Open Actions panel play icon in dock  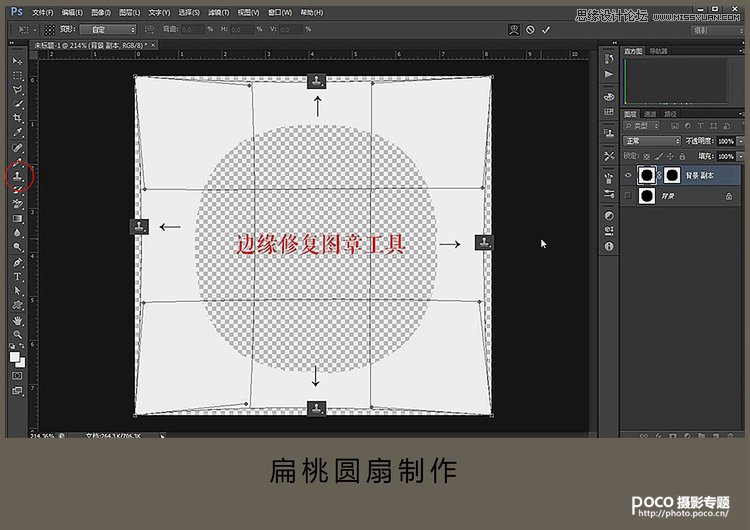pyautogui.click(x=609, y=74)
